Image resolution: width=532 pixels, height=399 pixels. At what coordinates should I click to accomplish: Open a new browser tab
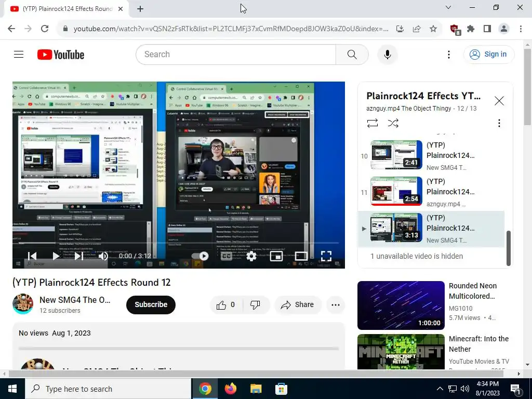pyautogui.click(x=140, y=9)
